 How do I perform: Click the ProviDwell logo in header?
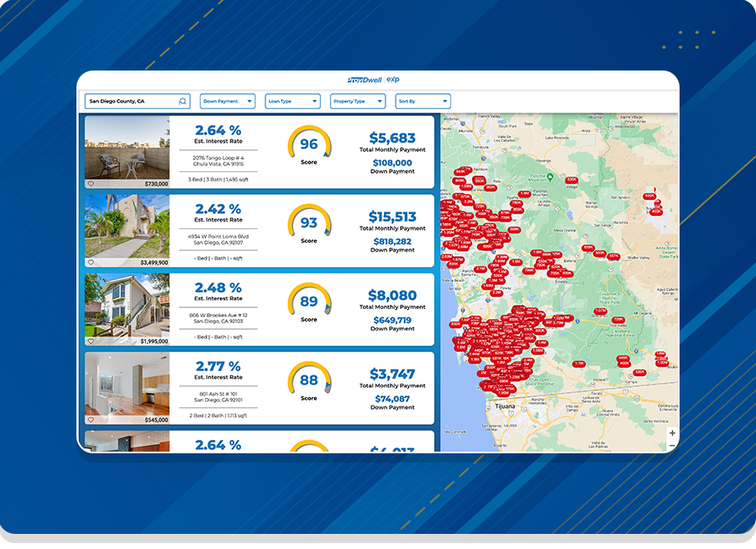pos(365,80)
